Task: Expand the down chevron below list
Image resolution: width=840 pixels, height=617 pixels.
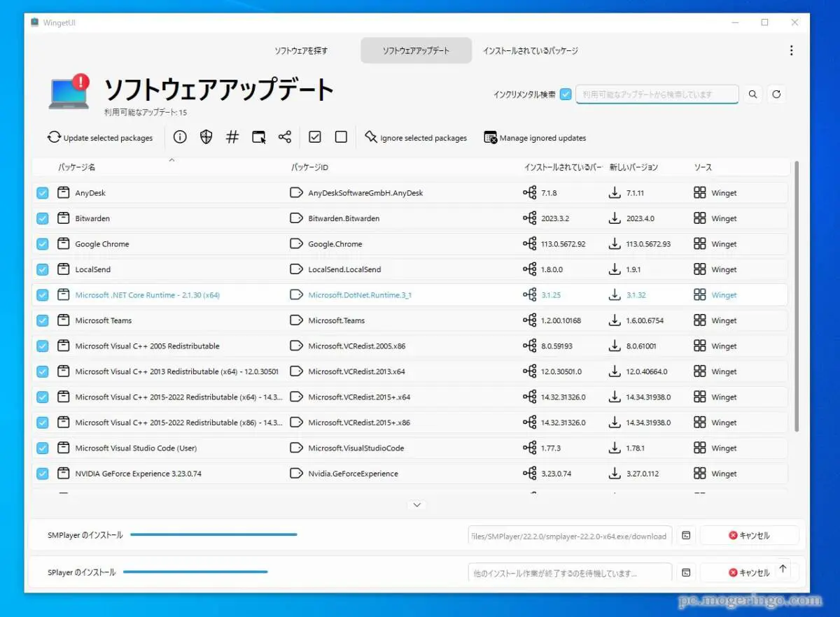Action: [x=417, y=504]
